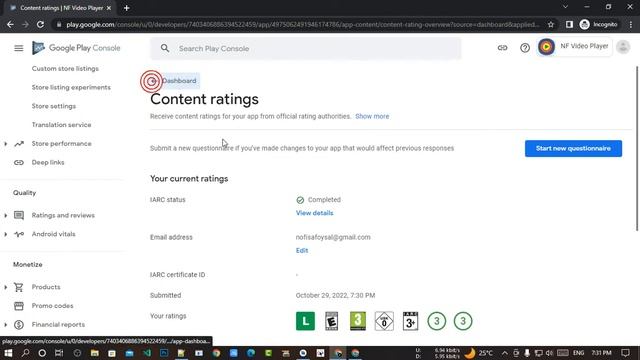Click the Incognito profile indicator
The width and height of the screenshot is (640, 360).
point(598,24)
